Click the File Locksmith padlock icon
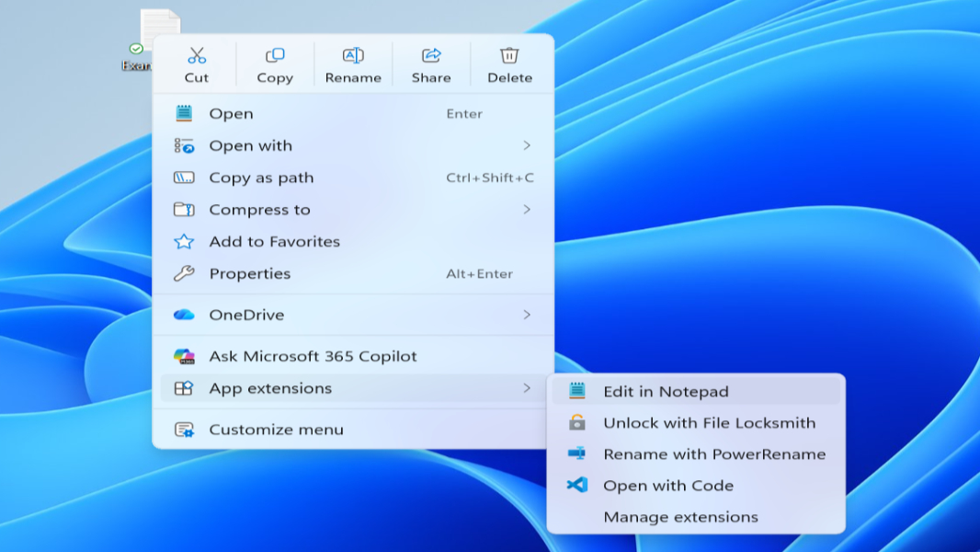This screenshot has width=980, height=552. click(x=576, y=422)
